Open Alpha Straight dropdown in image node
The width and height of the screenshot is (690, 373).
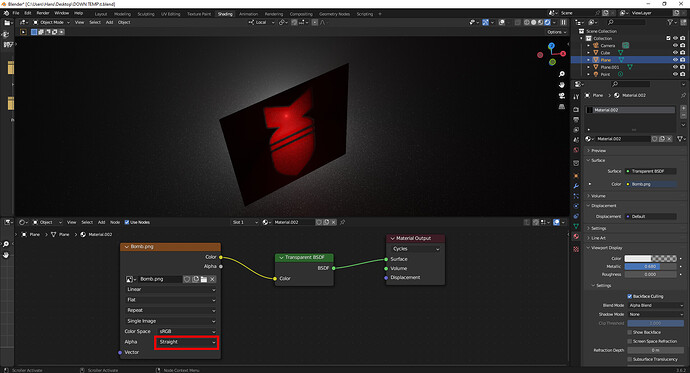(x=187, y=342)
